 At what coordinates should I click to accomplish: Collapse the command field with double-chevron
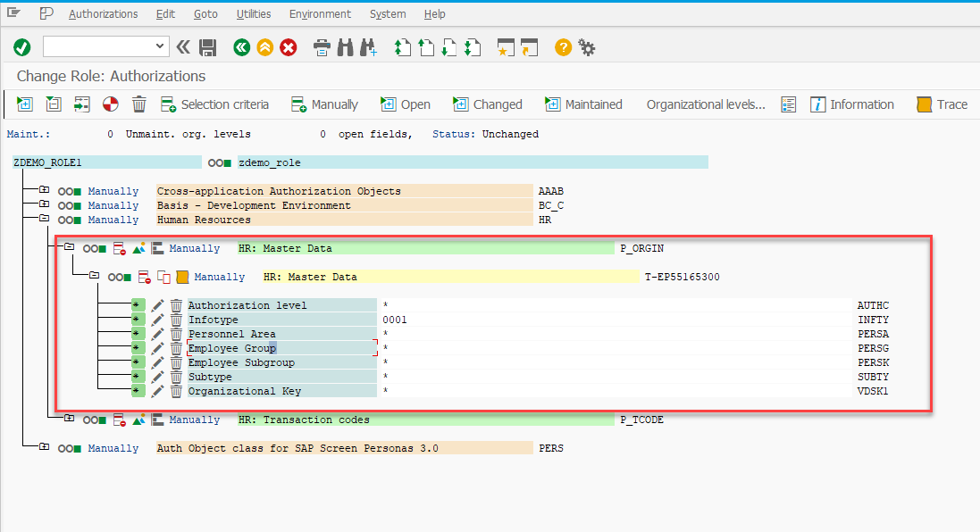tap(183, 47)
